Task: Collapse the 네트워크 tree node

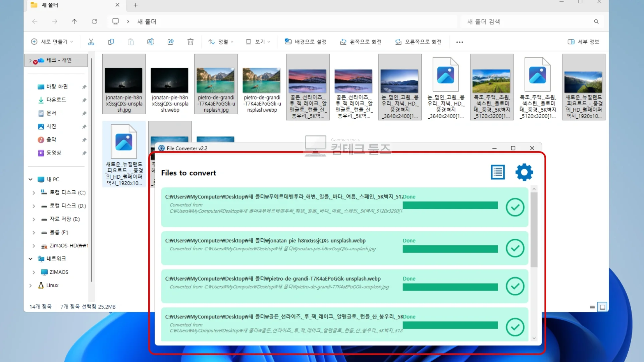Action: [x=31, y=259]
